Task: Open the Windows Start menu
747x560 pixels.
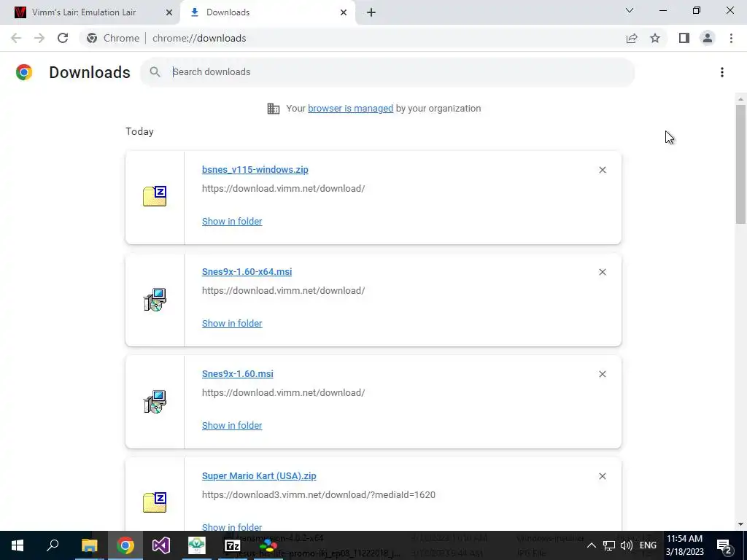Action: point(18,545)
